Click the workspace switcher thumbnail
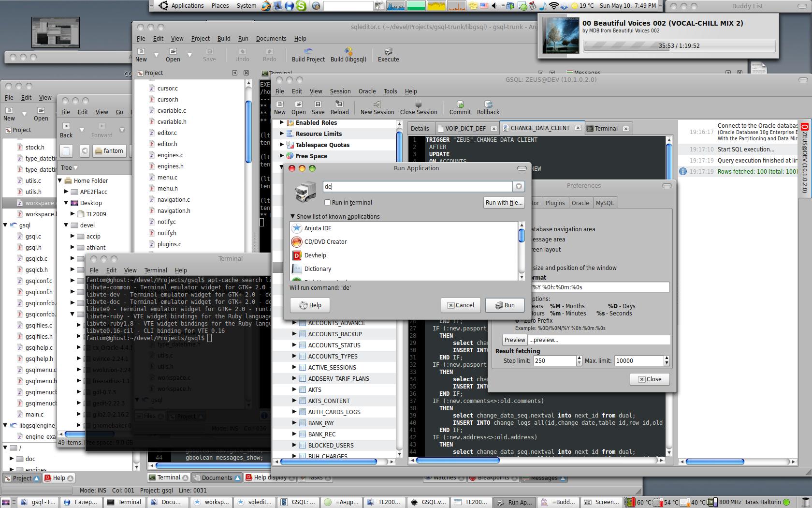 click(x=56, y=32)
